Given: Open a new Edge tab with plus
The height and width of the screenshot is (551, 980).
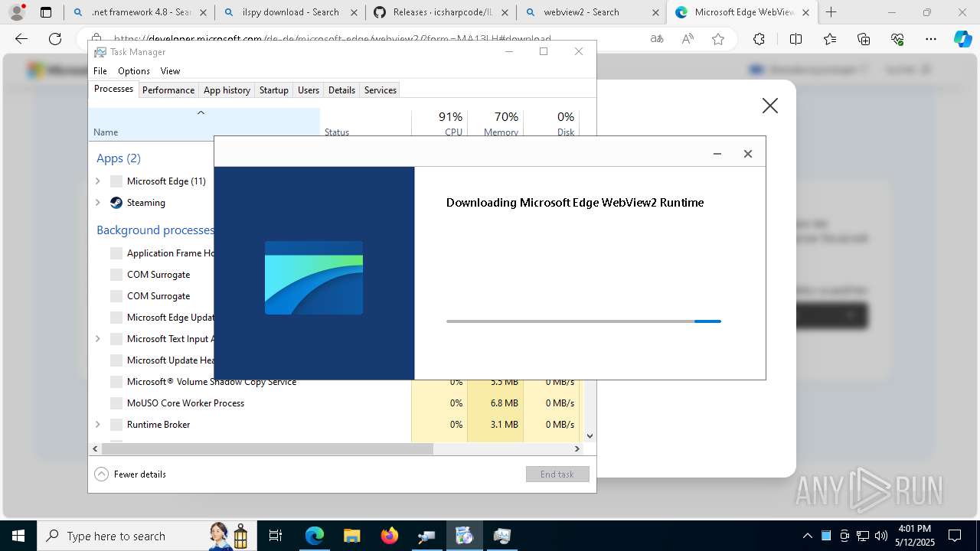Looking at the screenshot, I should click(x=831, y=12).
